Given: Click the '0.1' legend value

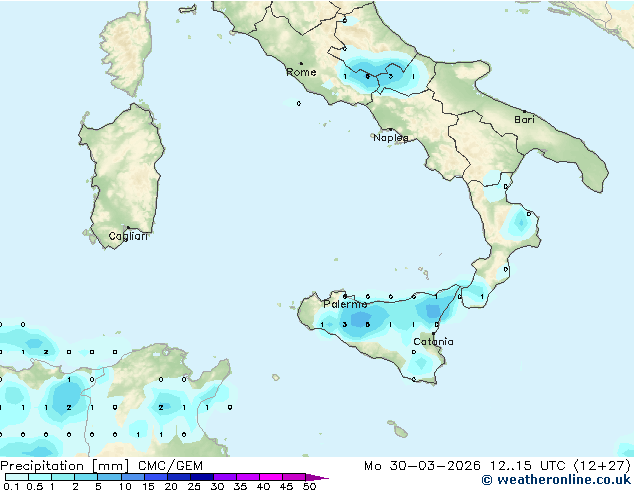Looking at the screenshot, I should (x=11, y=486).
